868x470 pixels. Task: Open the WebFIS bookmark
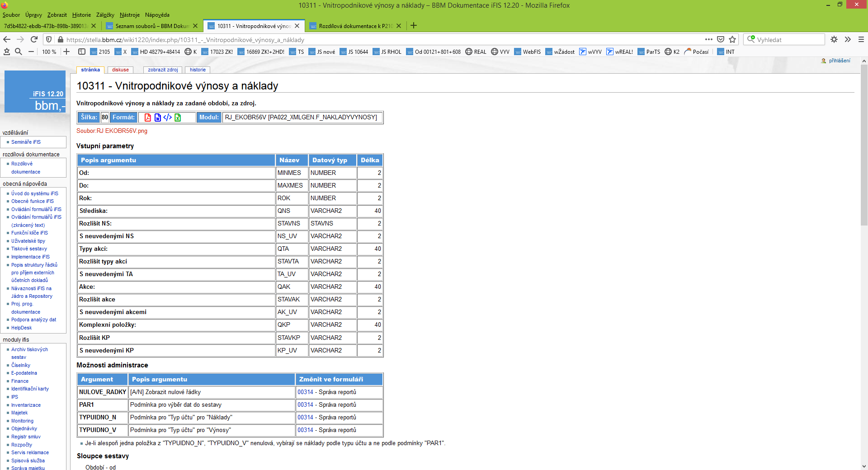coord(528,52)
